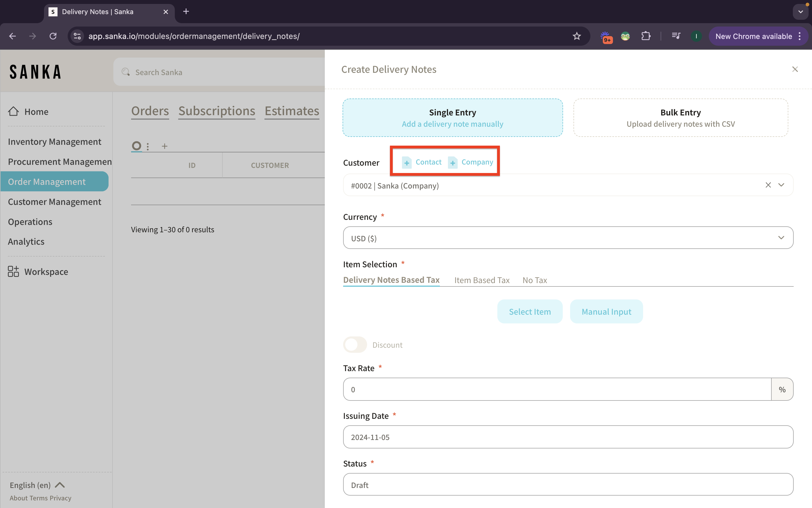Expand the English language selector
812x508 pixels.
click(37, 485)
